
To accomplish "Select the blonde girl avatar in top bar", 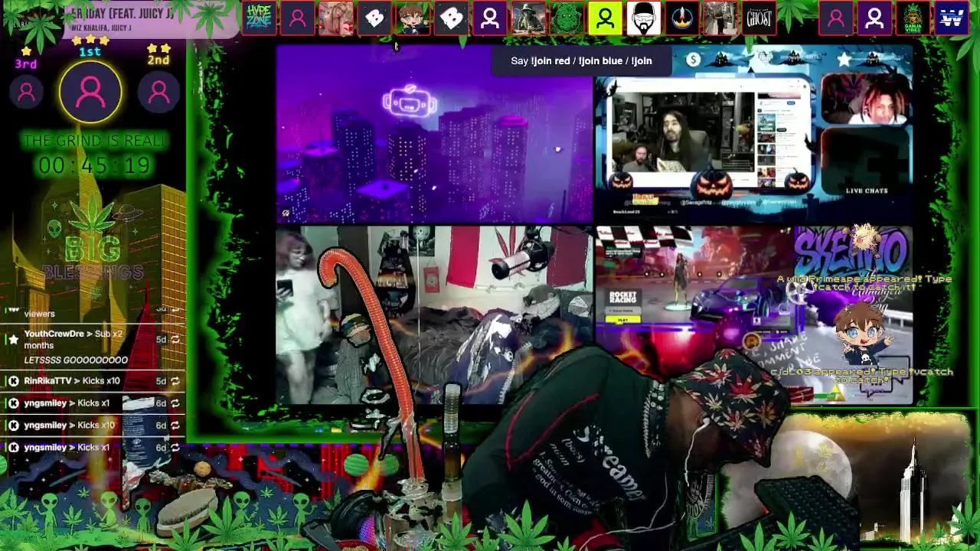I will click(336, 18).
